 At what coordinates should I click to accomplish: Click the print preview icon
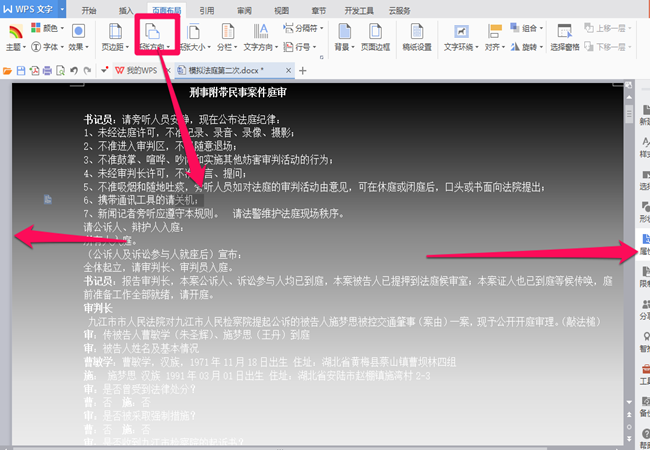(61, 71)
